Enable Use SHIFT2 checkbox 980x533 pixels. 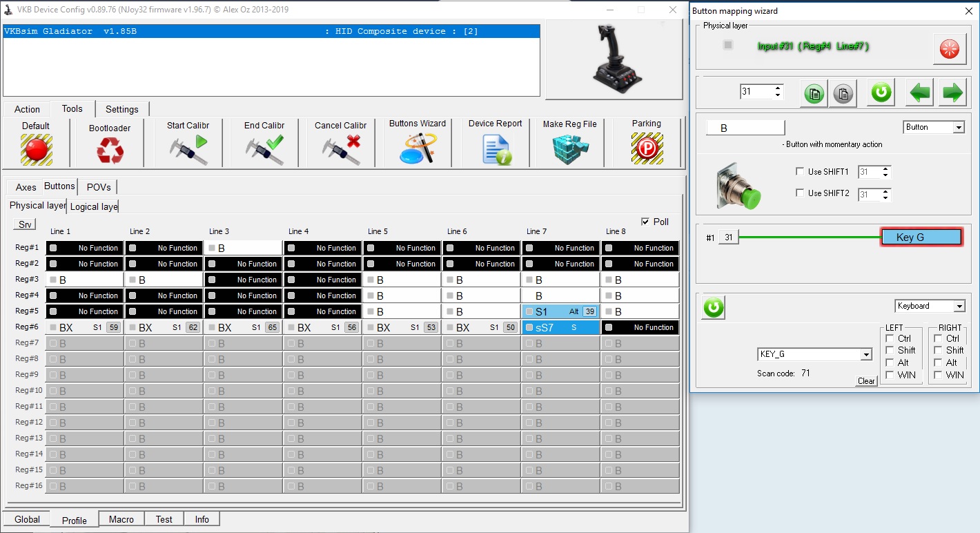click(800, 193)
